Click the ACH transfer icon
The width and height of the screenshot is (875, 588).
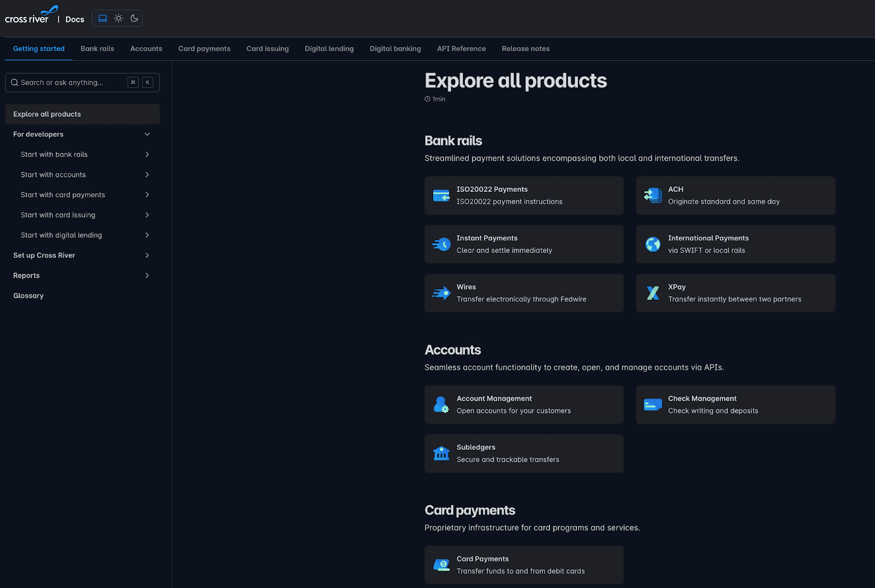coord(652,196)
